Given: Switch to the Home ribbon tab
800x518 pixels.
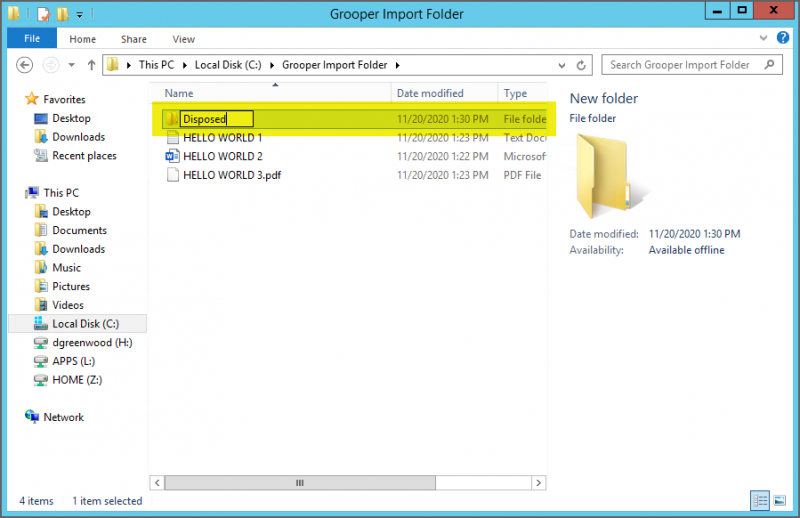Looking at the screenshot, I should [83, 39].
